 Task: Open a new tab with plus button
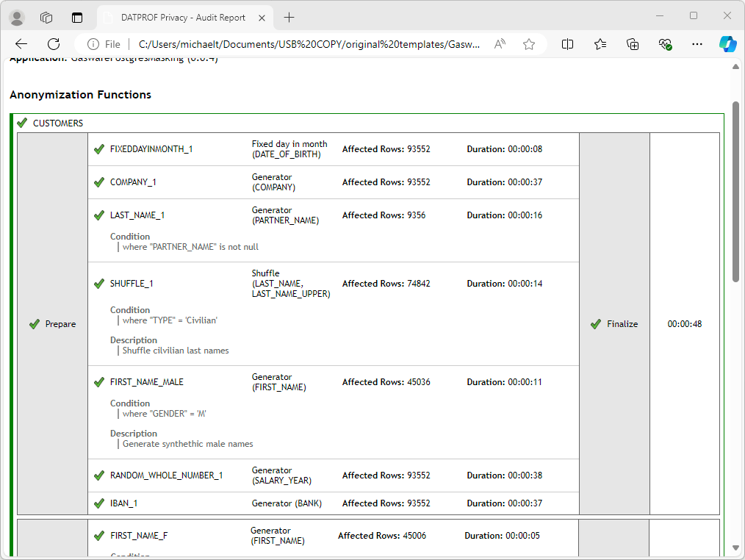289,17
